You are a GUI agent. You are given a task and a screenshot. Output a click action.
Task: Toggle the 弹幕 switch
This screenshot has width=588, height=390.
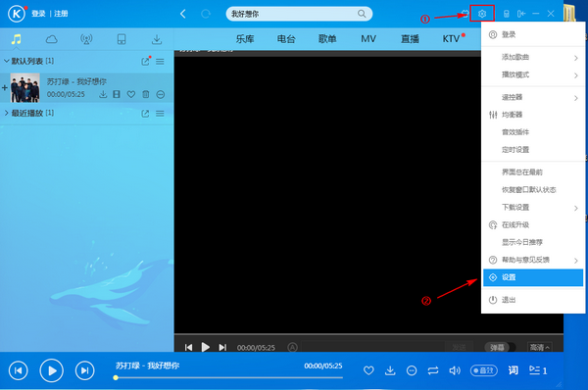pyautogui.click(x=500, y=348)
